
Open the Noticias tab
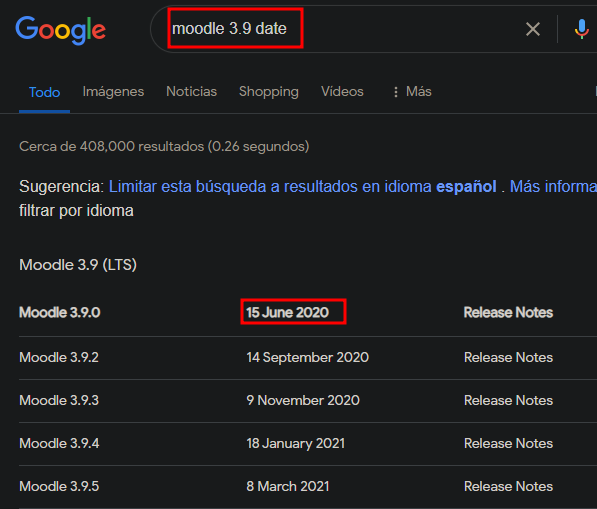pos(192,91)
